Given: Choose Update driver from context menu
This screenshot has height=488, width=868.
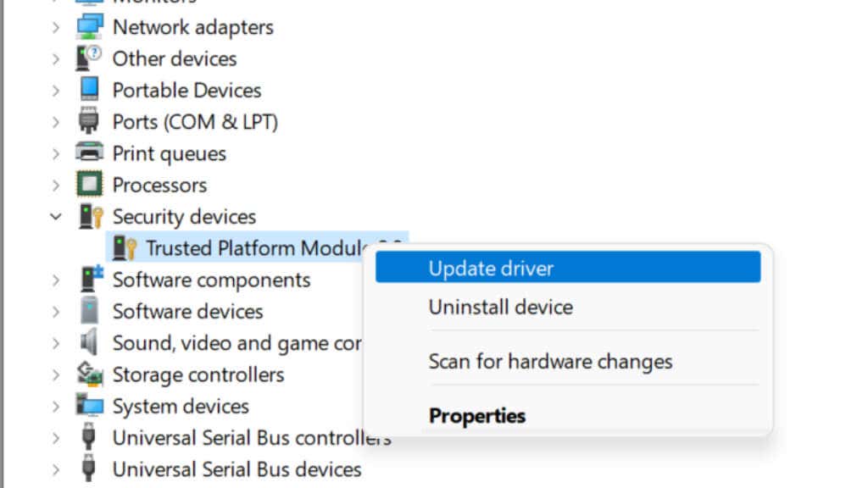Looking at the screenshot, I should coord(568,267).
